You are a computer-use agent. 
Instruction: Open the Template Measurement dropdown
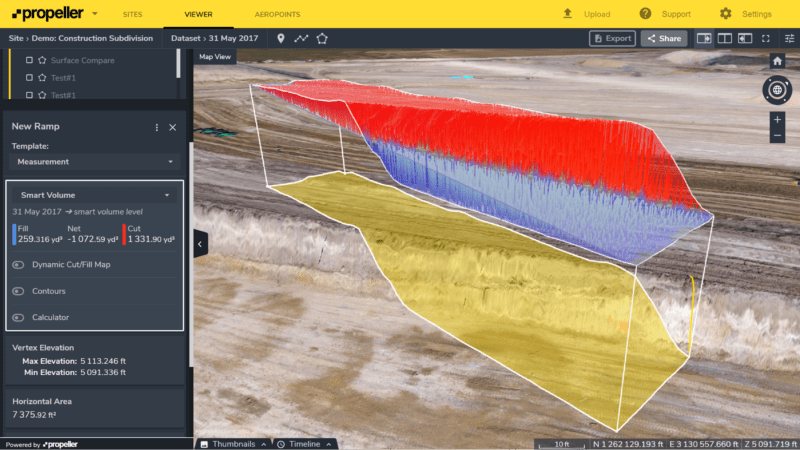point(94,162)
